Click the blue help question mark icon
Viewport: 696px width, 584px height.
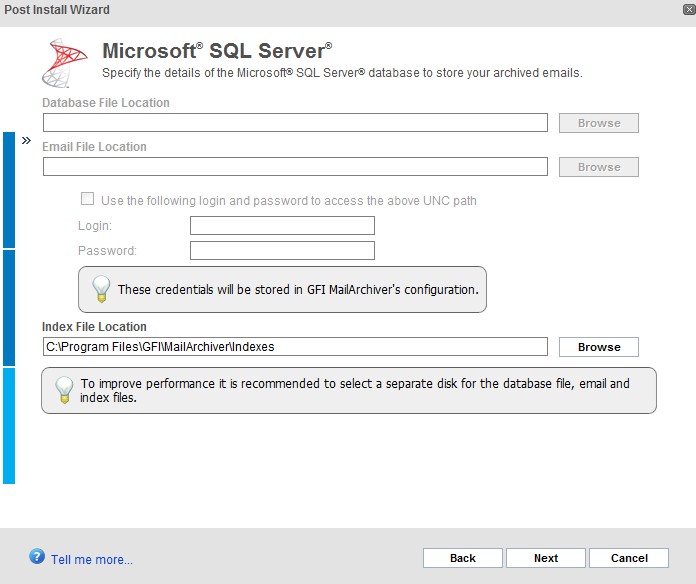37,556
